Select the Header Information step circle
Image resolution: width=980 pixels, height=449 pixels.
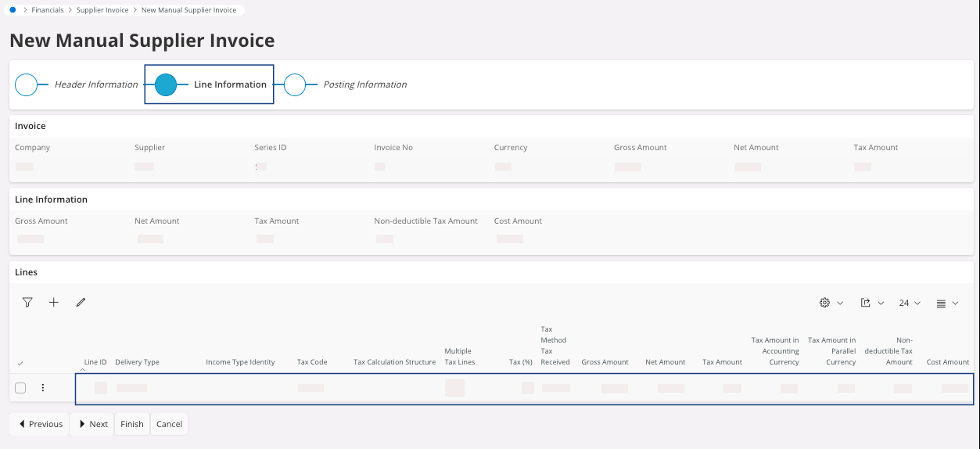click(x=27, y=84)
